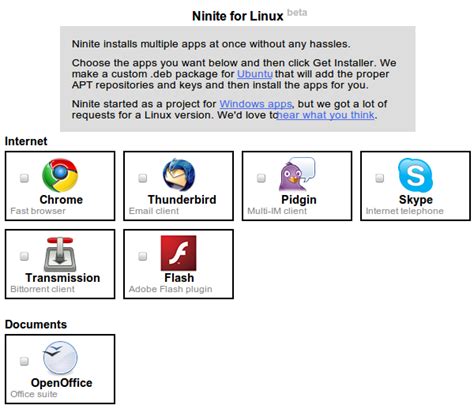The width and height of the screenshot is (474, 409).
Task: Tick the OpenOffice checkbox
Action: pyautogui.click(x=24, y=361)
